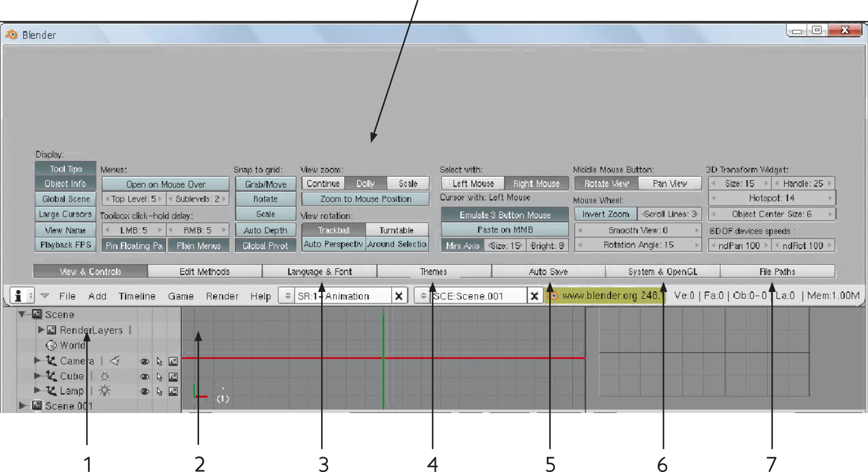The height and width of the screenshot is (472, 868).
Task: Open the Game menu
Action: pyautogui.click(x=181, y=296)
